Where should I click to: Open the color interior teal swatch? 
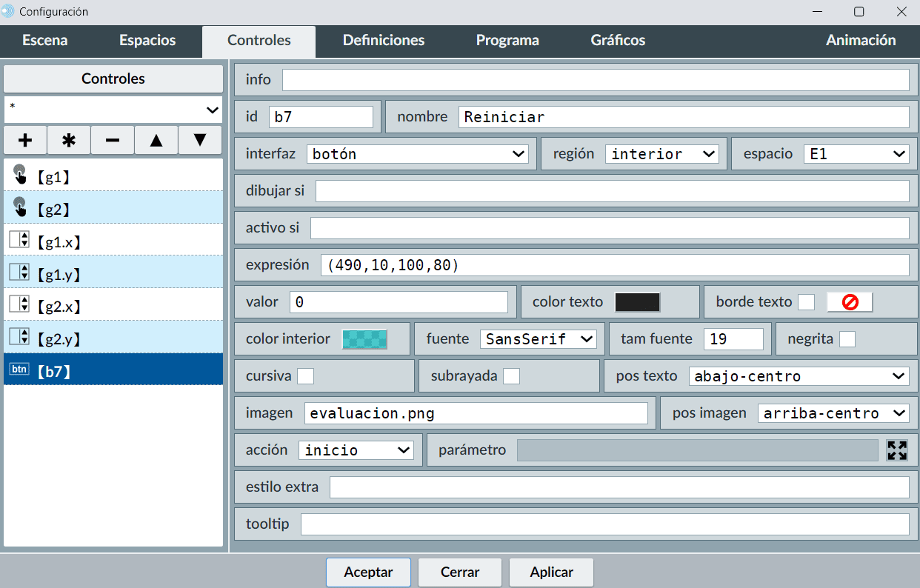tap(364, 339)
